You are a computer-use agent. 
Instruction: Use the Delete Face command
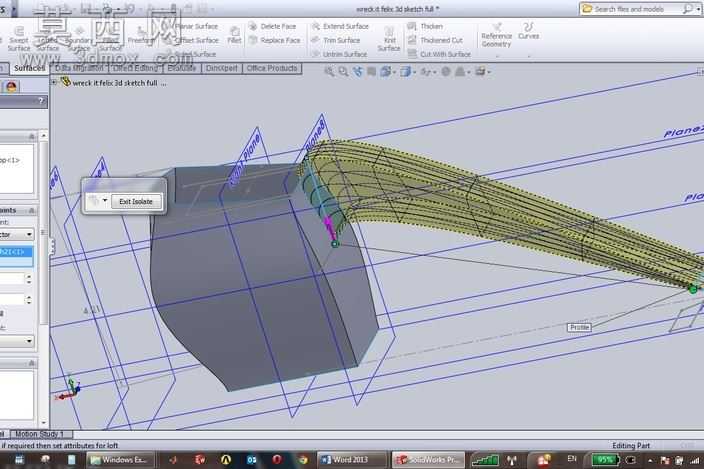(272, 26)
